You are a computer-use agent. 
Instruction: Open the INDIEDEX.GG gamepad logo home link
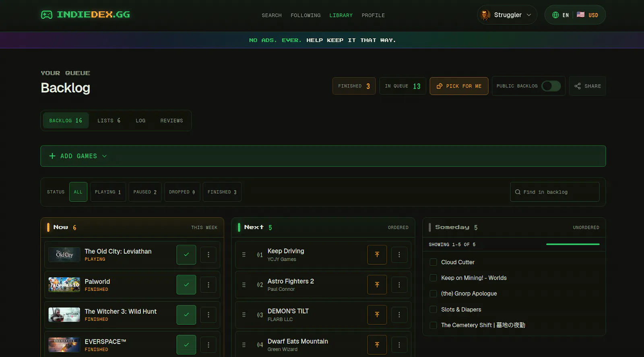[85, 15]
